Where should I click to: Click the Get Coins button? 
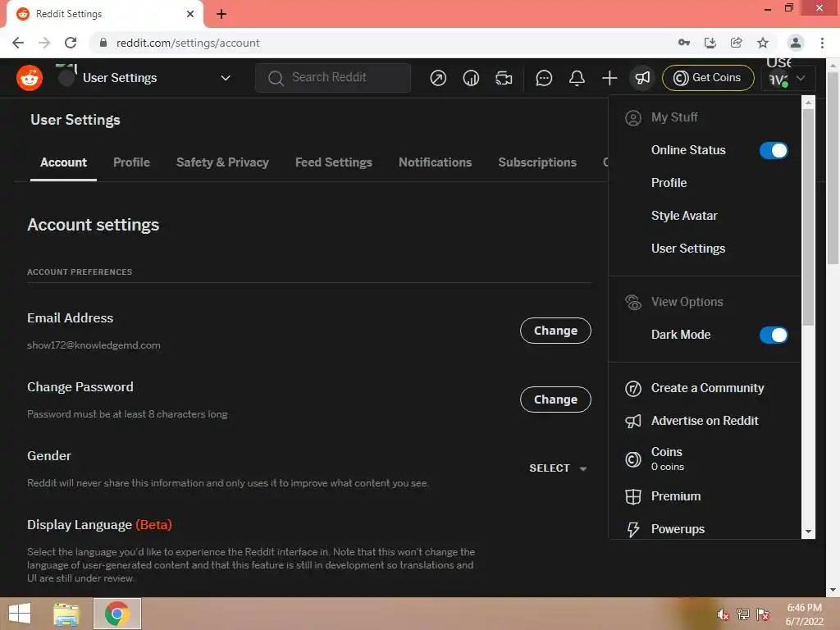pos(708,78)
